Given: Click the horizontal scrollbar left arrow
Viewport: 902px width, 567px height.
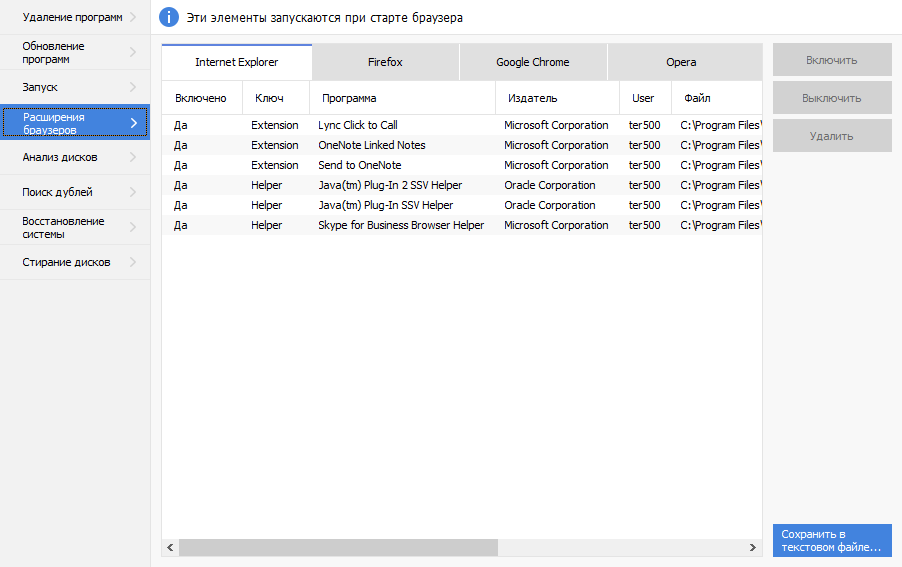Looking at the screenshot, I should [x=170, y=547].
